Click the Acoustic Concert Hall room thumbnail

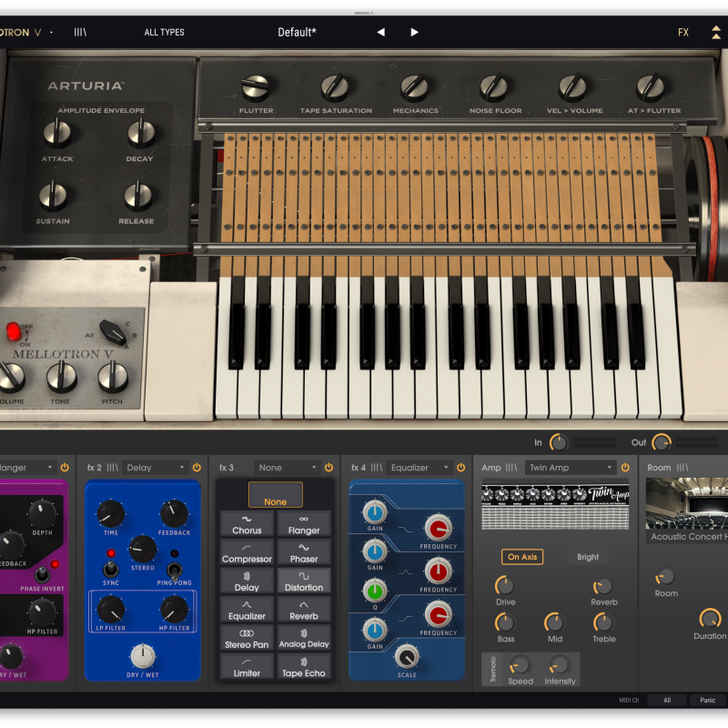tap(687, 503)
